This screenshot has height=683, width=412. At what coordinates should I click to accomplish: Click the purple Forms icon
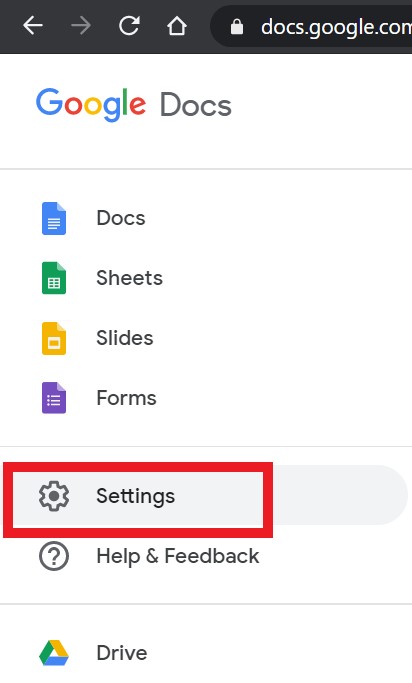point(54,398)
